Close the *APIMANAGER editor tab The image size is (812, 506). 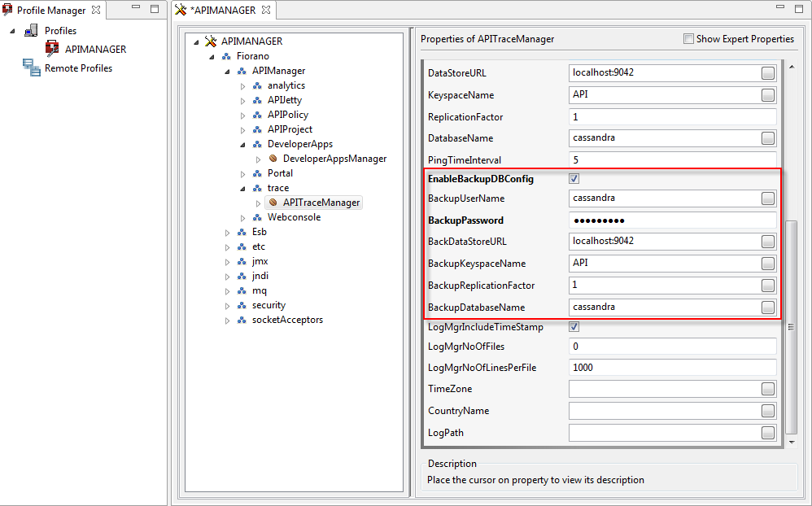[266, 10]
